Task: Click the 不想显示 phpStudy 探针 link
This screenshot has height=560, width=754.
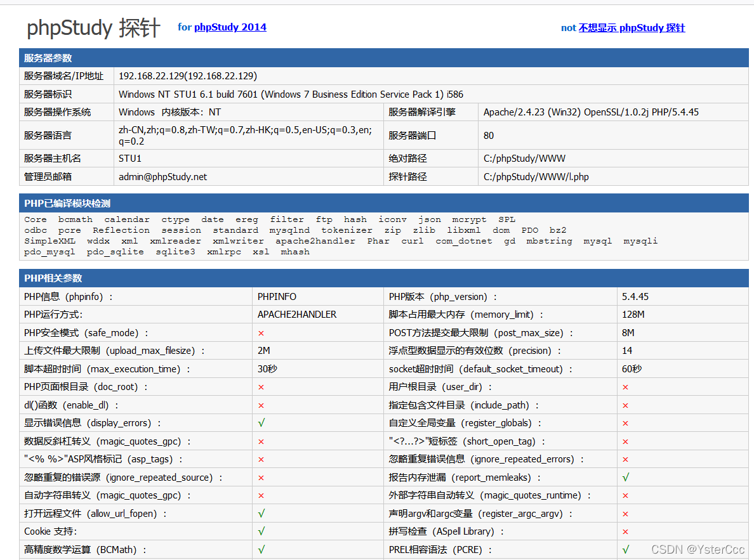Action: click(632, 27)
